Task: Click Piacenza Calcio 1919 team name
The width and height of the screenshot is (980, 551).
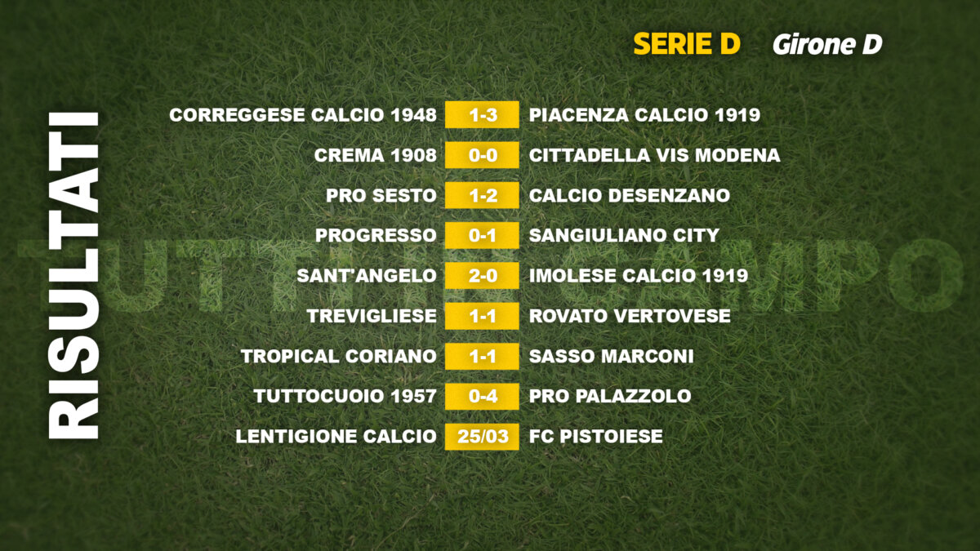Action: [x=644, y=115]
